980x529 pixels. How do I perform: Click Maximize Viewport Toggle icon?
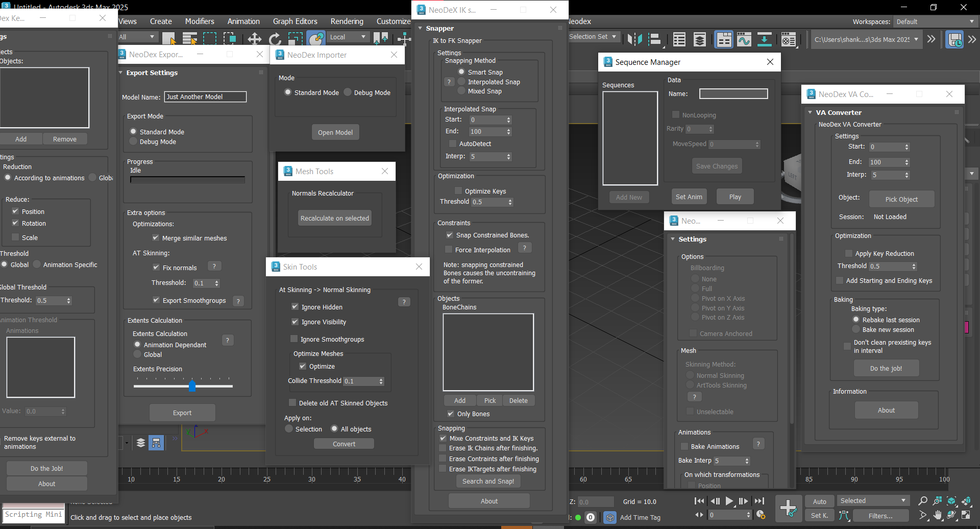pyautogui.click(x=966, y=515)
